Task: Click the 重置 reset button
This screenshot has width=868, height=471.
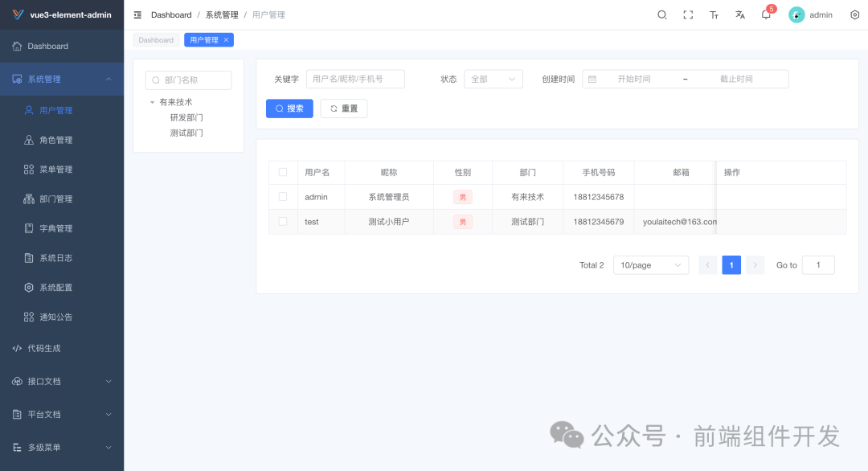Action: coord(343,108)
